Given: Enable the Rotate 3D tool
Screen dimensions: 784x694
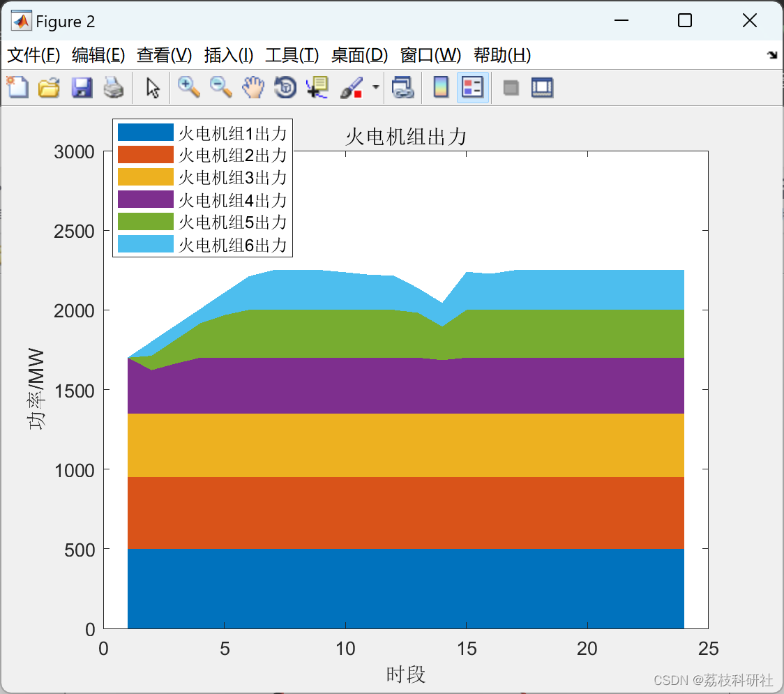Looking at the screenshot, I should pyautogui.click(x=285, y=87).
